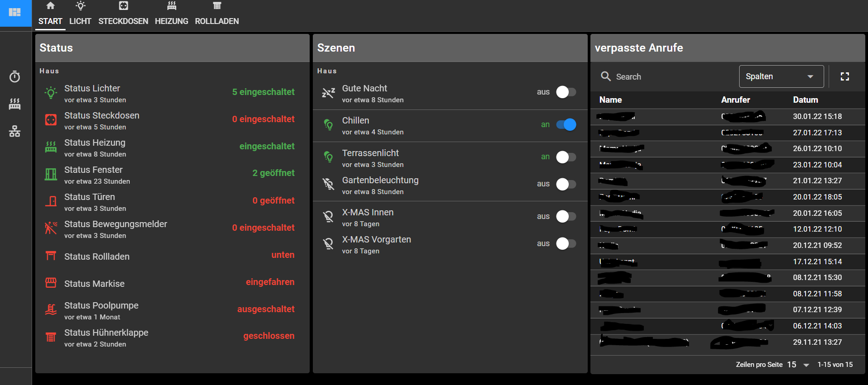Click the Status Markise awning icon
Image resolution: width=868 pixels, height=385 pixels.
(51, 283)
